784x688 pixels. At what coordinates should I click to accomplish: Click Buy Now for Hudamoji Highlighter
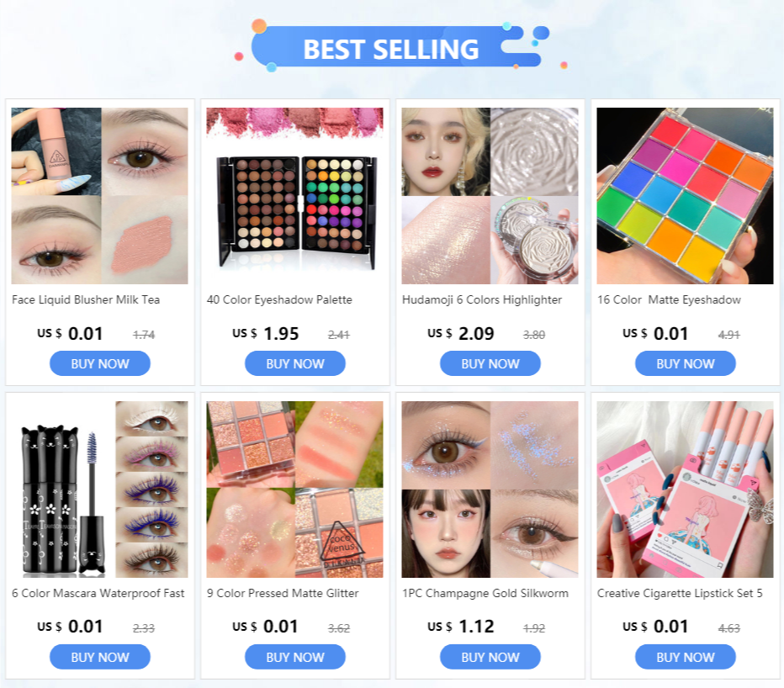point(490,363)
